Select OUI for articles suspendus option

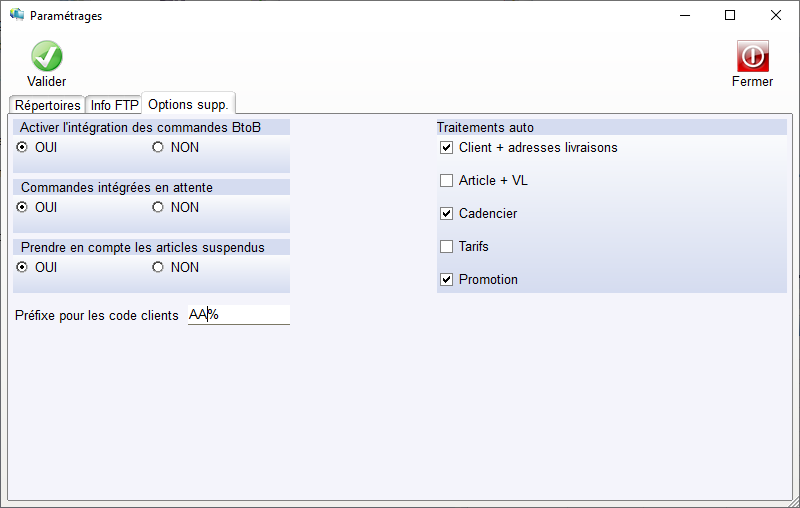(22, 267)
